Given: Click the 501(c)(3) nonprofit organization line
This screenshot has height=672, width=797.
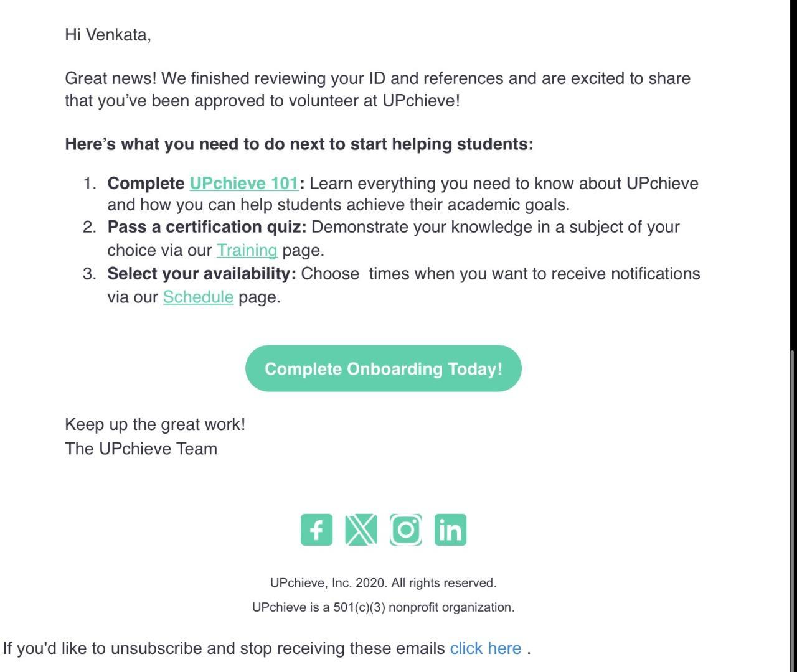Looking at the screenshot, I should (383, 607).
